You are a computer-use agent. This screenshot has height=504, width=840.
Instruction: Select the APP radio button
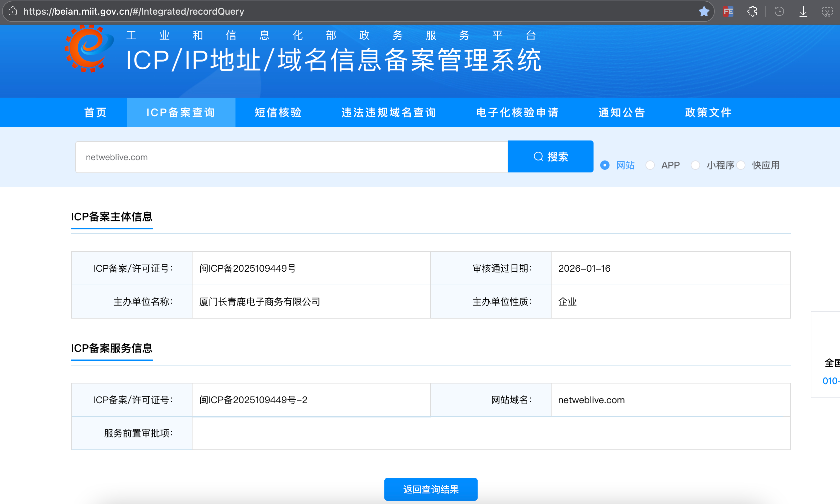(650, 165)
